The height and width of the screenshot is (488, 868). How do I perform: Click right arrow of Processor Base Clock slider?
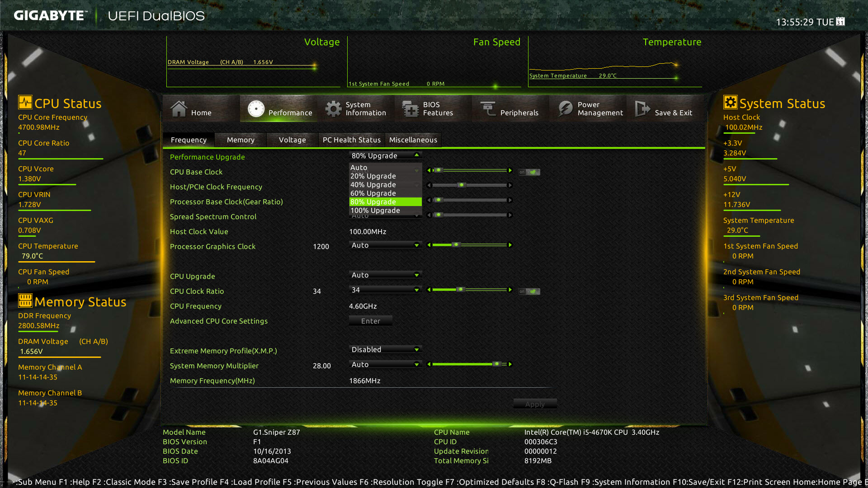coord(510,200)
